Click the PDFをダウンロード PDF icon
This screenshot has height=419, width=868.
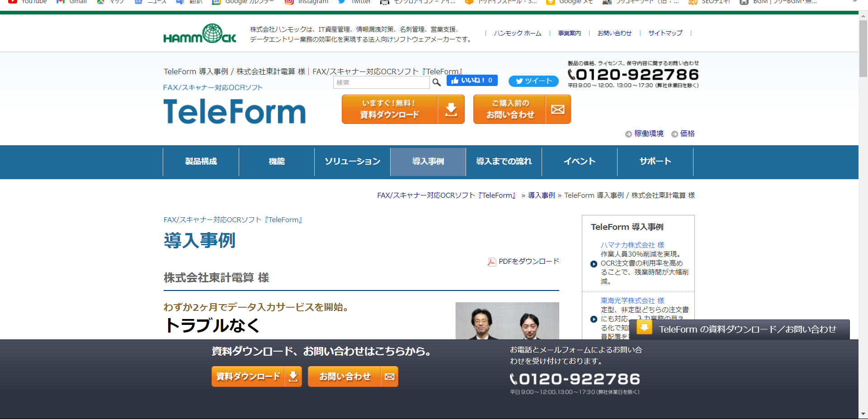(491, 262)
